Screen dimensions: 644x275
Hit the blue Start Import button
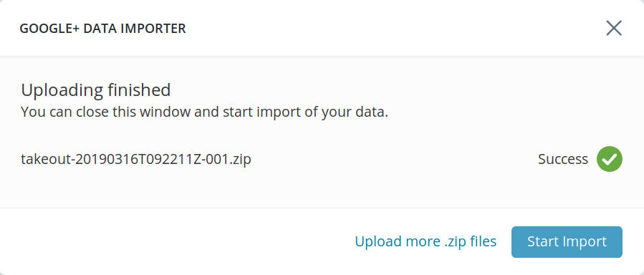[567, 242]
